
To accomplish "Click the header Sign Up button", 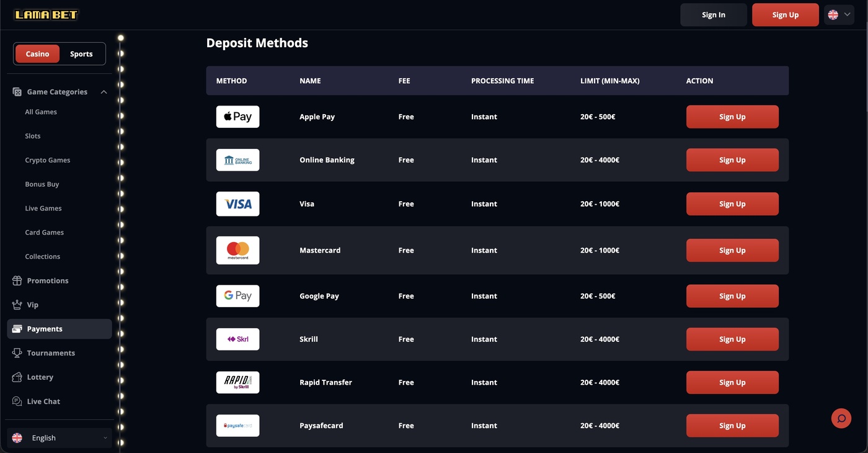I will click(x=786, y=15).
